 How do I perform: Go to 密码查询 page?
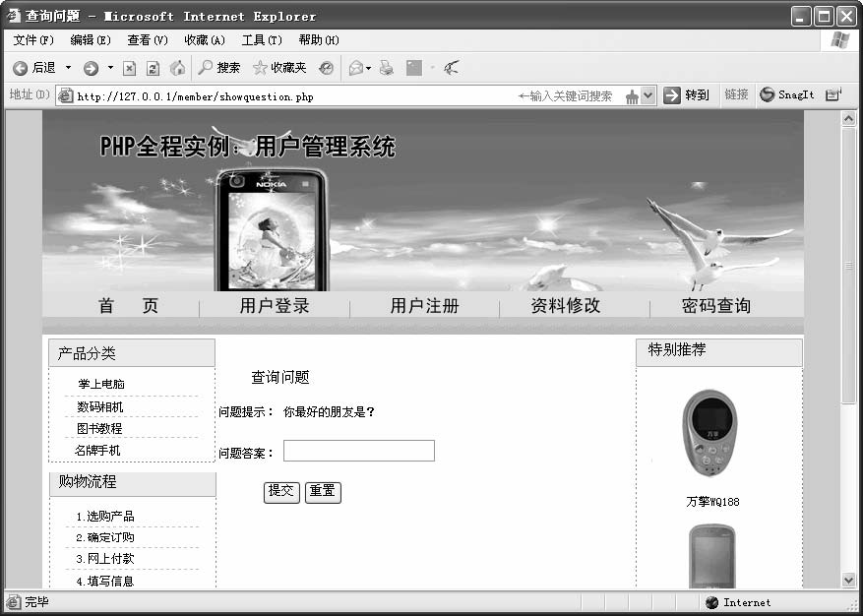click(716, 305)
